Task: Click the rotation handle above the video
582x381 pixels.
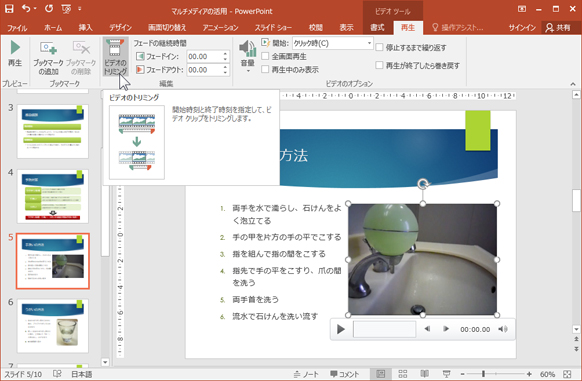Action: (423, 184)
